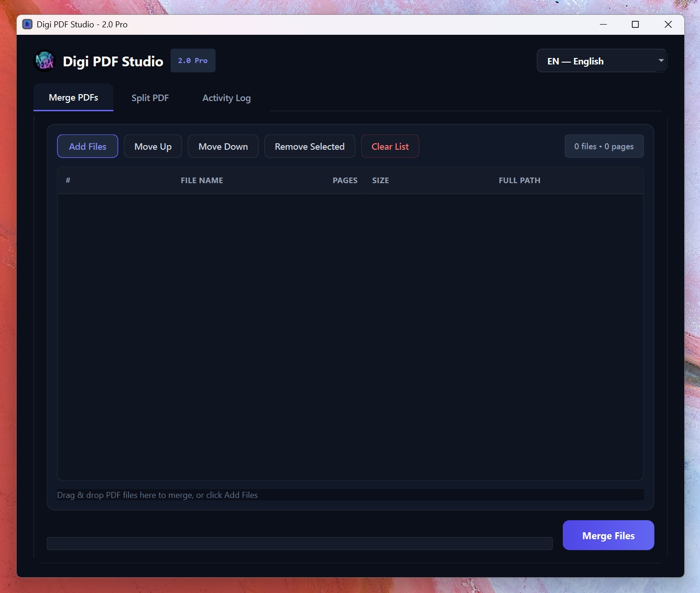Open the Split PDF tab
The width and height of the screenshot is (700, 593).
(x=150, y=98)
